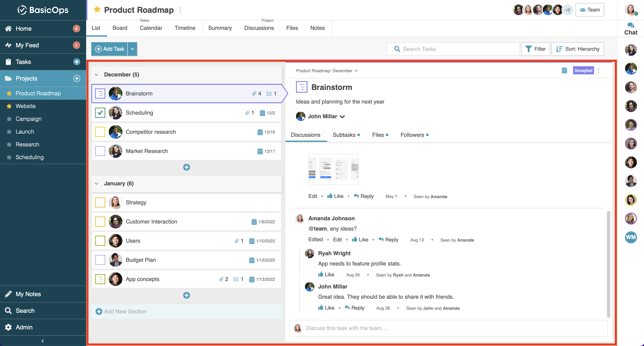This screenshot has height=346, width=644.
Task: Open the Subtasks tab in task details
Action: [x=344, y=135]
